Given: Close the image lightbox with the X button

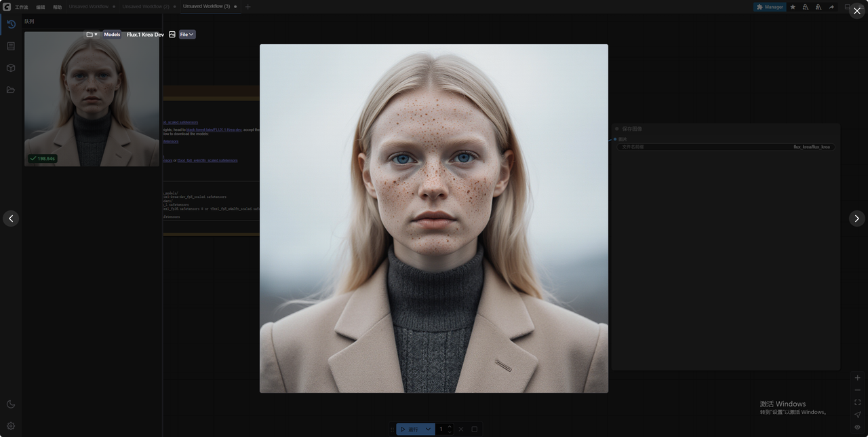Looking at the screenshot, I should [856, 11].
